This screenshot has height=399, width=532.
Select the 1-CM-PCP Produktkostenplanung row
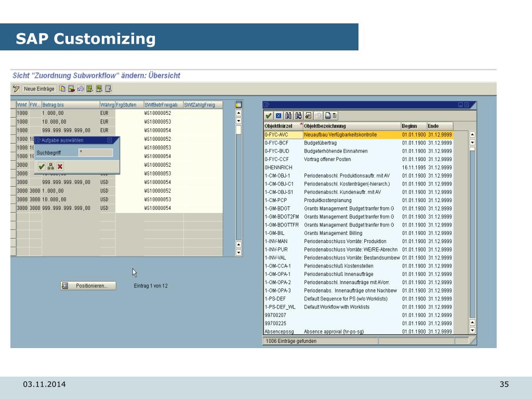tap(358, 200)
